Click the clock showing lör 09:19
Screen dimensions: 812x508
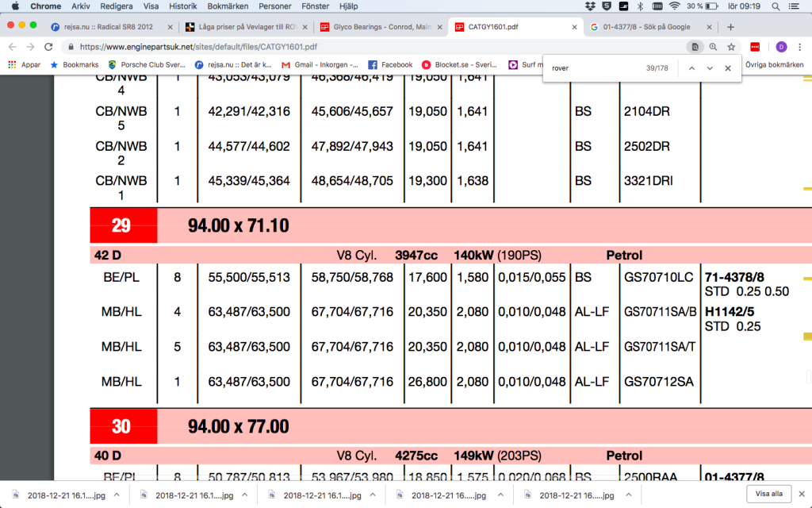tap(744, 6)
